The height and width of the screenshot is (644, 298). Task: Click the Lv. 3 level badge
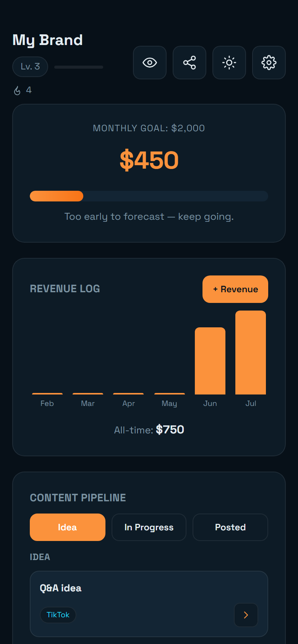pos(30,67)
